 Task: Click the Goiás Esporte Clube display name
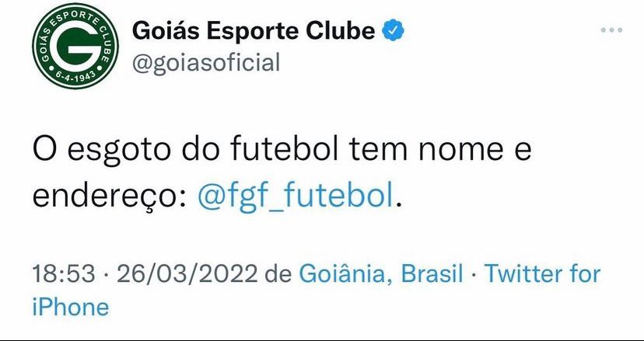pos(256,30)
